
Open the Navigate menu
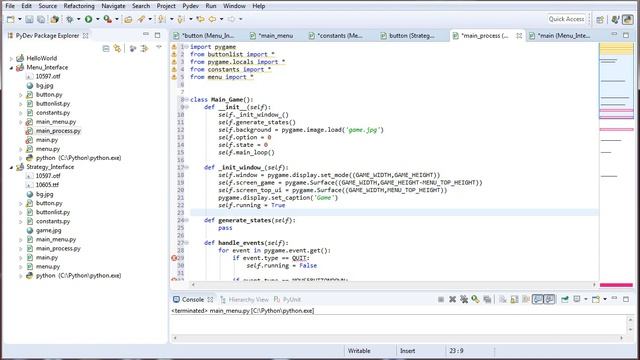113,6
